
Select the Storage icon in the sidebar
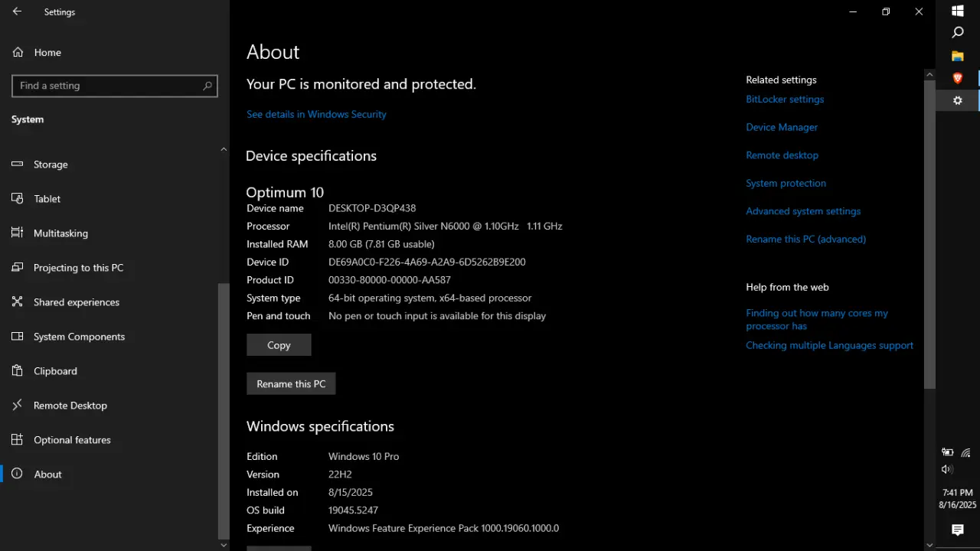pyautogui.click(x=18, y=165)
